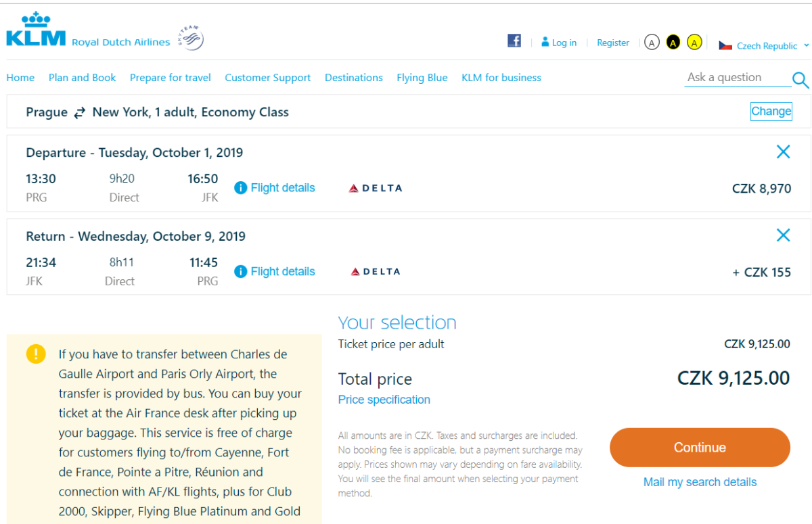812x524 pixels.
Task: Click the Change search button
Action: (771, 112)
